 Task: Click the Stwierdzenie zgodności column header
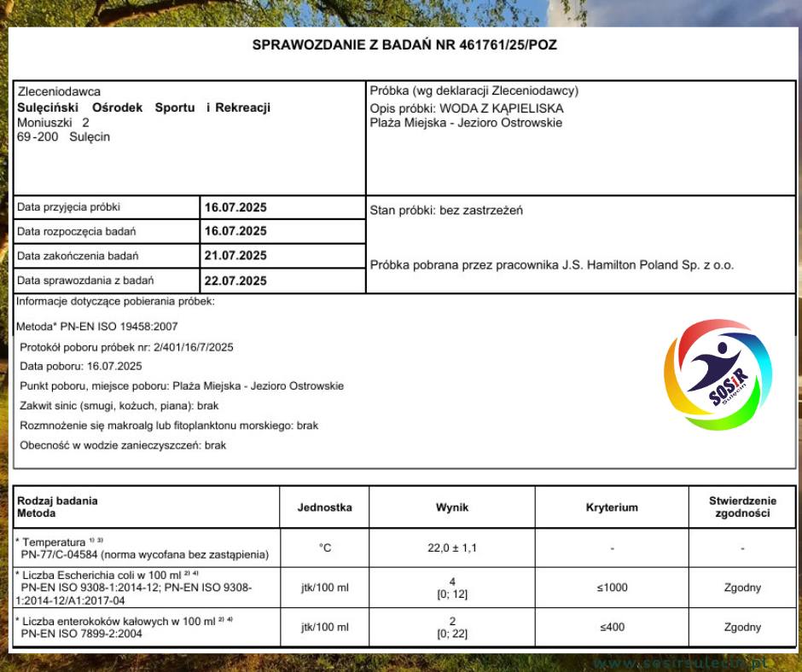(742, 507)
